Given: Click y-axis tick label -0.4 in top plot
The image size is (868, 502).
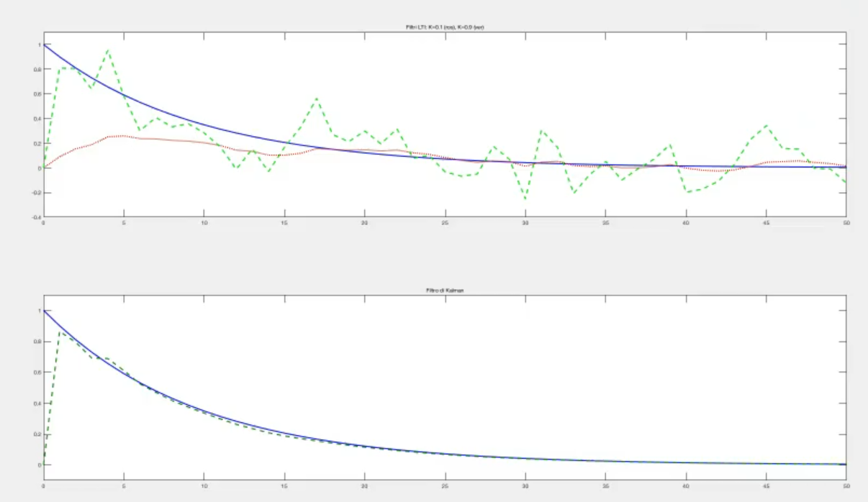Looking at the screenshot, I should pos(36,217).
